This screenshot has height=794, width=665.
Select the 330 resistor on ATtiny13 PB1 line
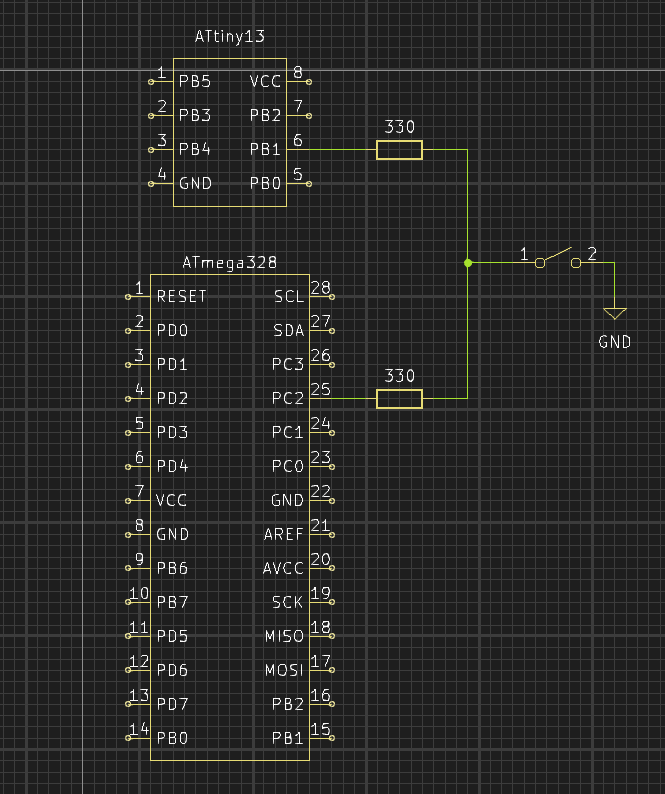click(399, 150)
